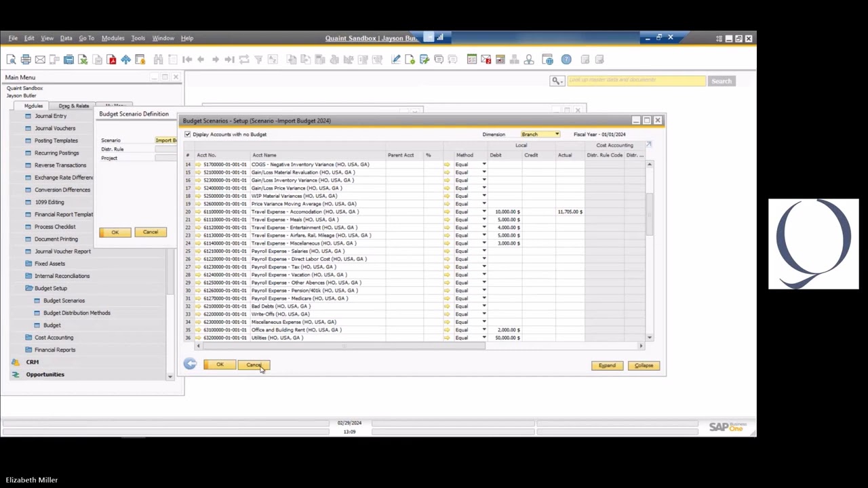Open the Go To menu
868x488 pixels.
86,38
